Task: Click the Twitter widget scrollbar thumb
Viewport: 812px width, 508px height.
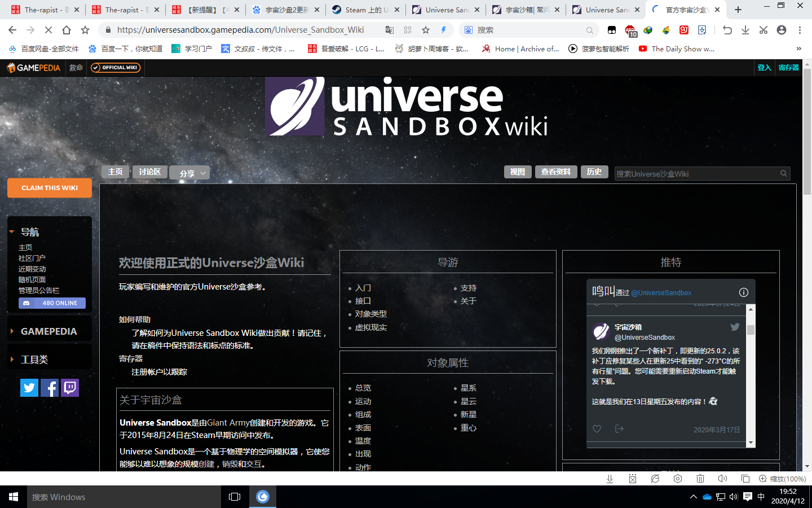Action: coord(751,330)
